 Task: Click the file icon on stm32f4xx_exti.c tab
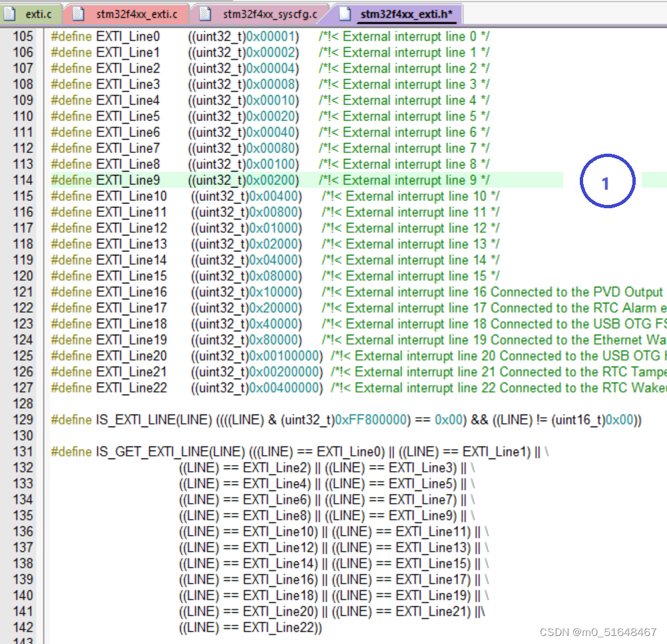coord(78,13)
